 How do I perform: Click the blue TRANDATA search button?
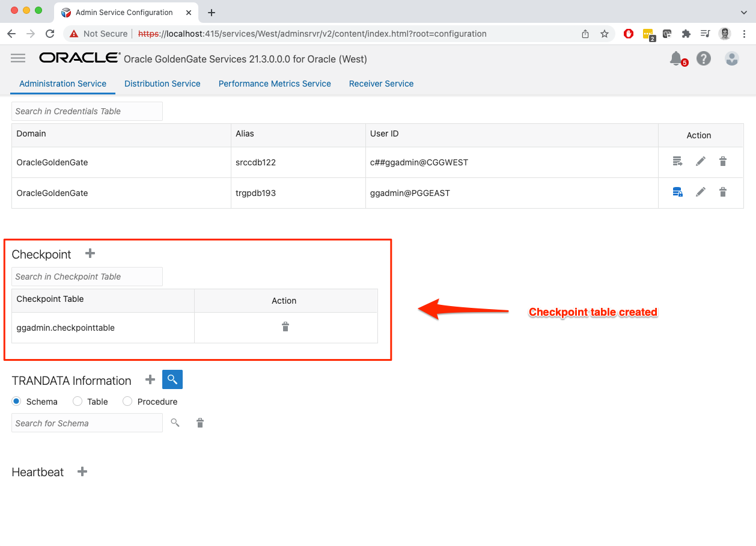(172, 379)
